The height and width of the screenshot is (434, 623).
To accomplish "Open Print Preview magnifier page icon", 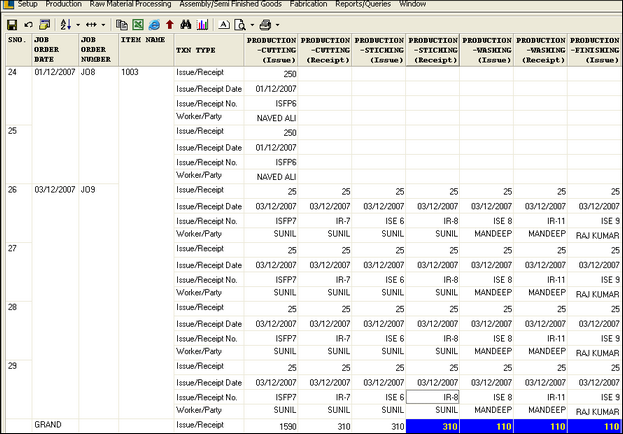I will 240,25.
